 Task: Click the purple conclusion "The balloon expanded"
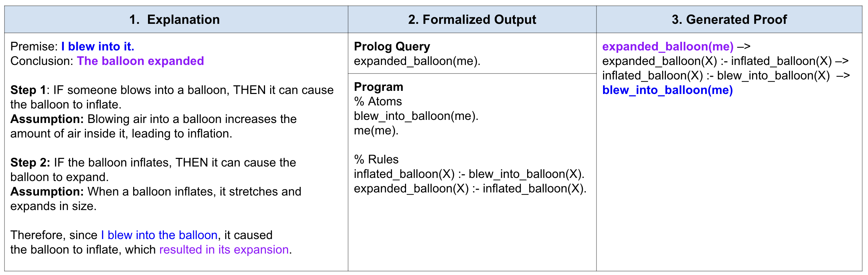click(140, 61)
